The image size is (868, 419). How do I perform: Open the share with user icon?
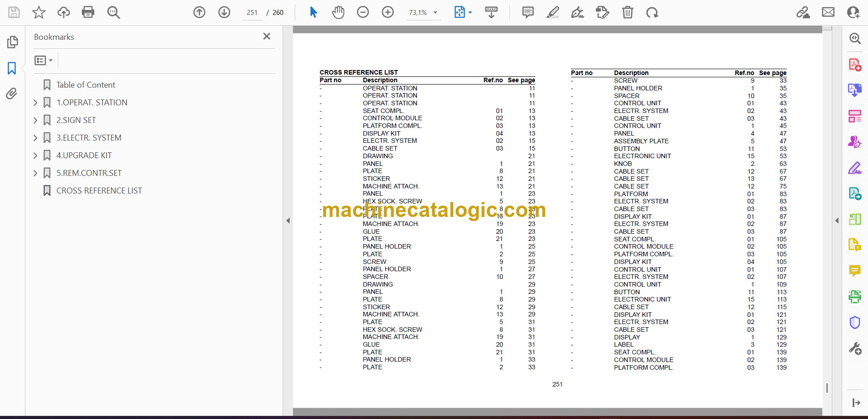point(853,12)
